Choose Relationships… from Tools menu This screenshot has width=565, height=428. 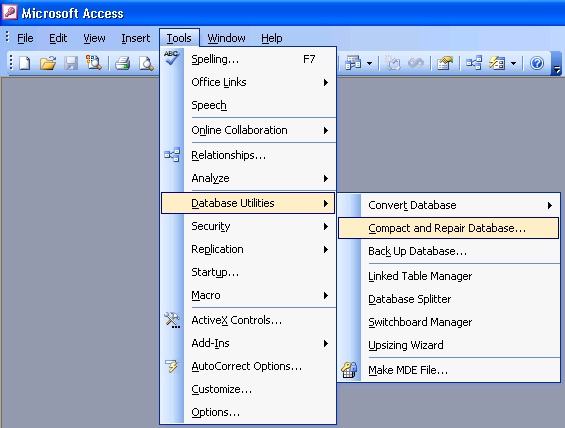[x=248, y=155]
